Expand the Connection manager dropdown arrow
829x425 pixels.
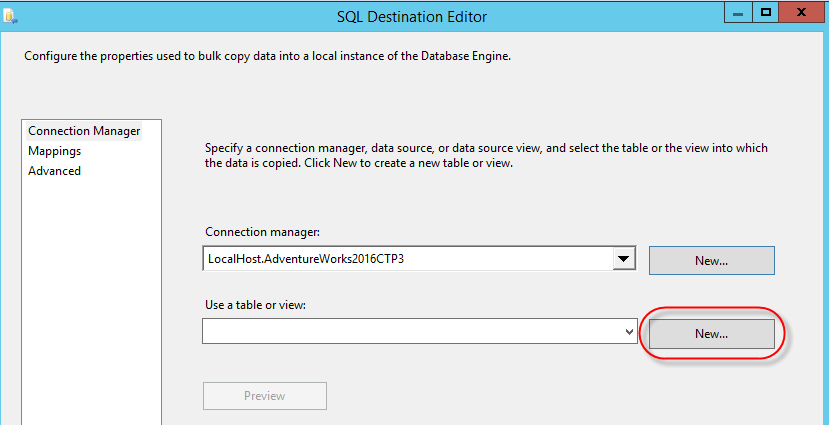pyautogui.click(x=624, y=259)
